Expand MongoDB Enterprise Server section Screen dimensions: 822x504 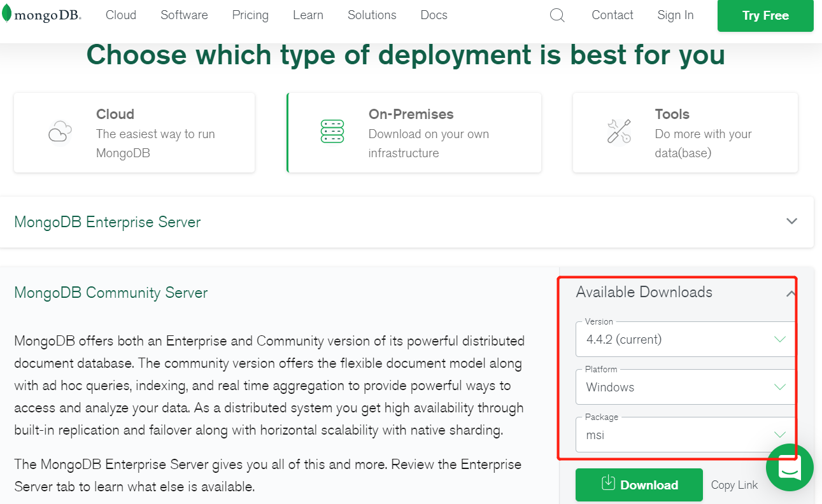(407, 222)
